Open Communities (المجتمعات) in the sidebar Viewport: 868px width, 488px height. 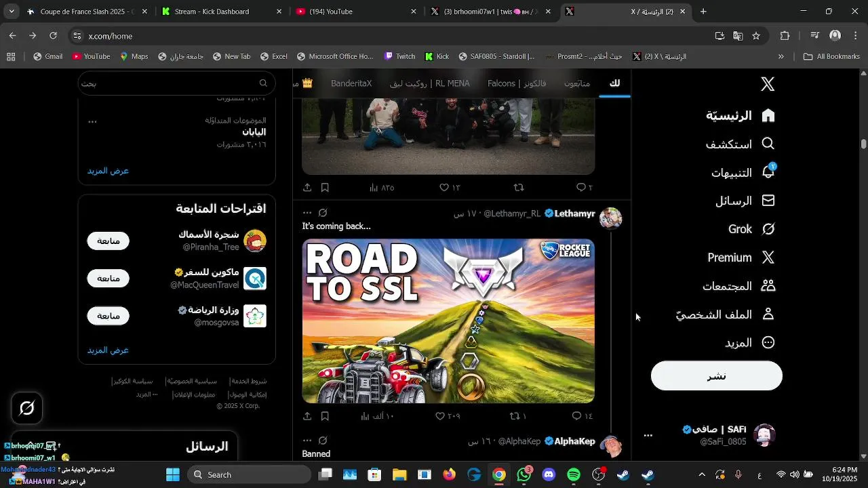(739, 286)
